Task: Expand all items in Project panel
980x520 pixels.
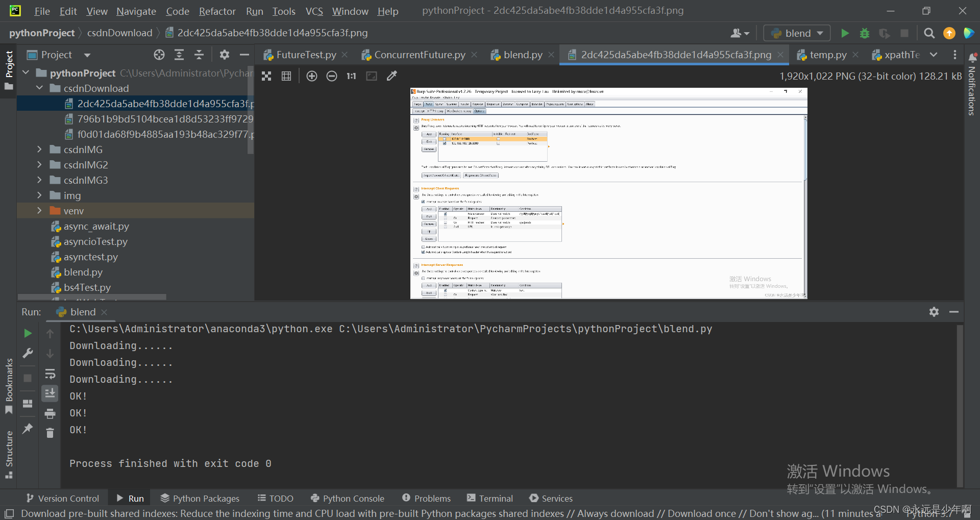Action: [179, 55]
